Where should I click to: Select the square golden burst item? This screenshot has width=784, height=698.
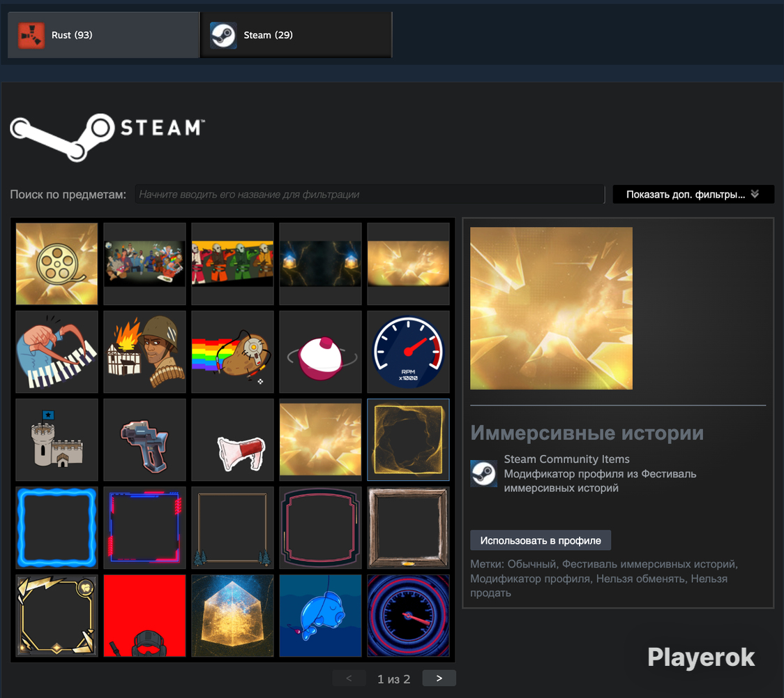(x=320, y=440)
